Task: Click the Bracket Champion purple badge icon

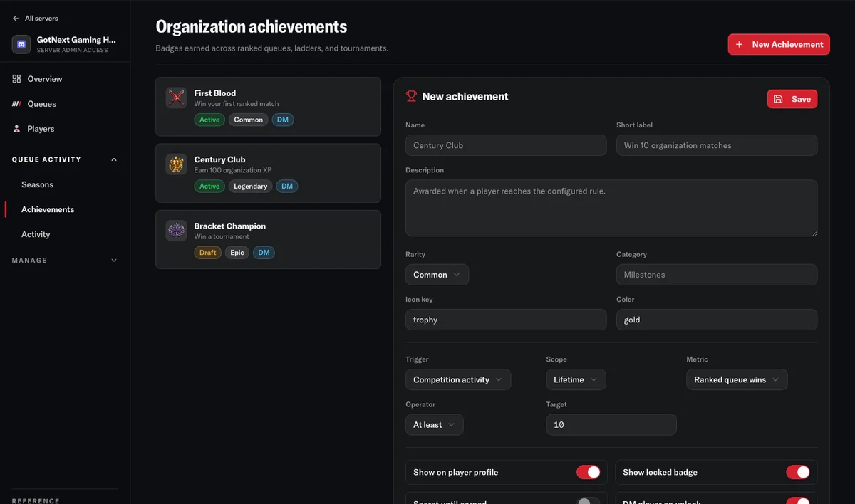Action: [x=176, y=231]
